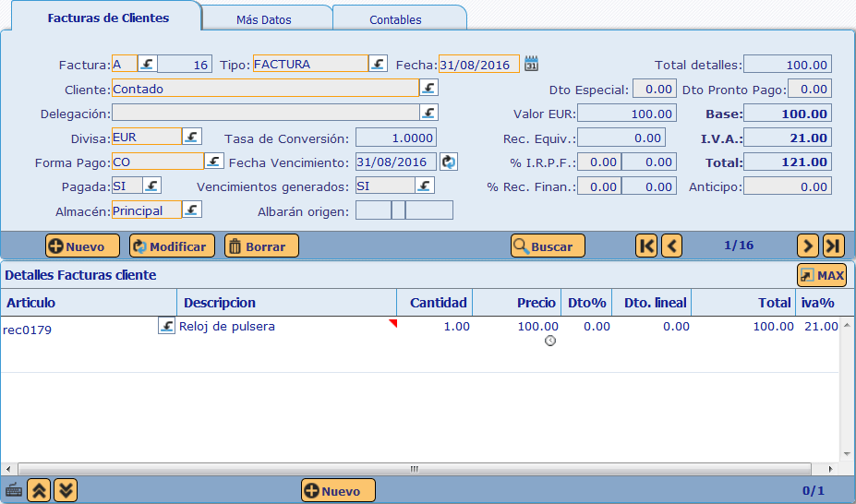Click the Fecha Vencimiento field
This screenshot has width=856, height=504.
click(396, 162)
